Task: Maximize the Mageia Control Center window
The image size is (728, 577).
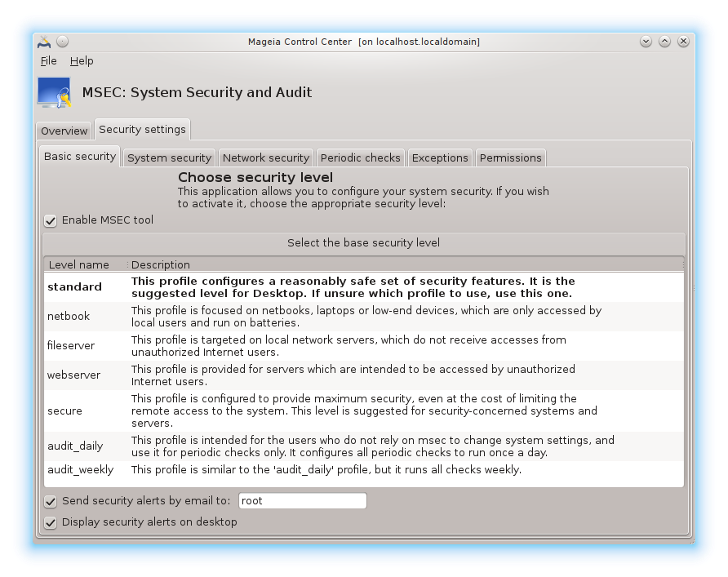Action: tap(664, 41)
